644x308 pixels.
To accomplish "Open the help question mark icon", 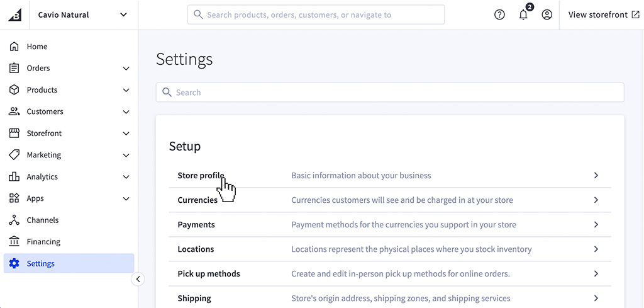I will click(499, 14).
